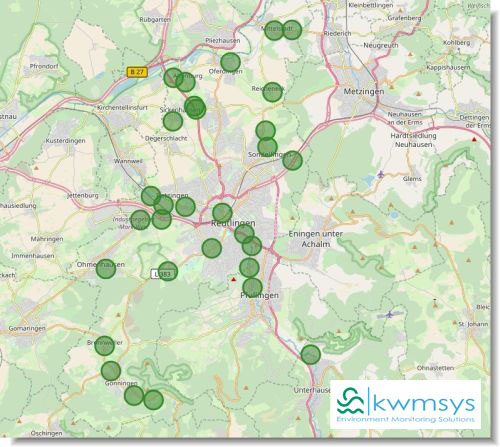Click the Neugreuth label
Viewport: 500px width, 447px height.
(381, 45)
